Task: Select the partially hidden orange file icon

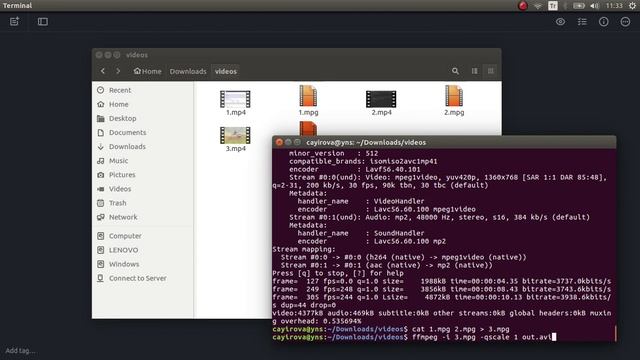Action: click(308, 128)
